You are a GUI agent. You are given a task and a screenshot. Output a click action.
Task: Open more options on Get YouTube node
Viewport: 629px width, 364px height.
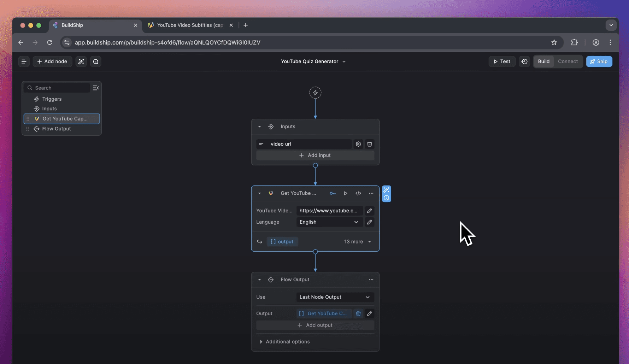pos(371,193)
